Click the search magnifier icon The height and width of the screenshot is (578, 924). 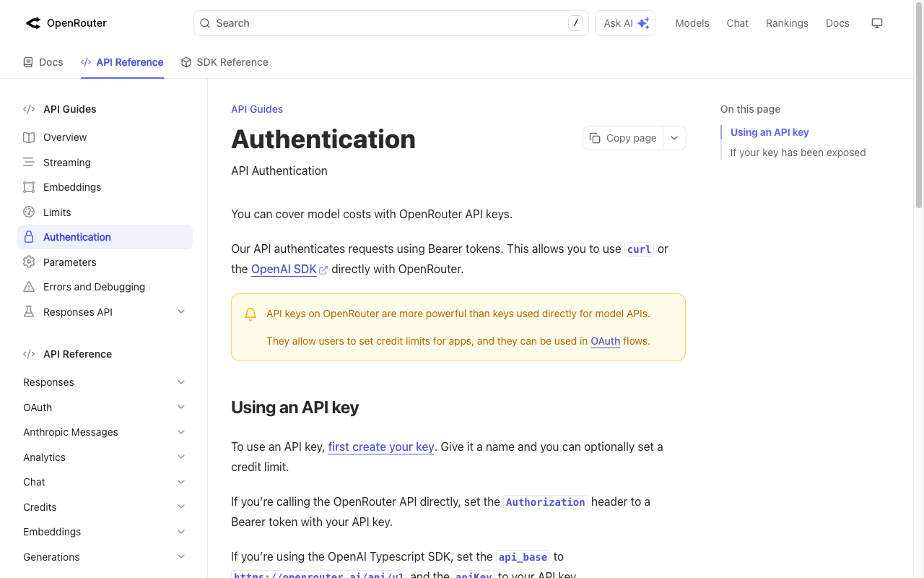[x=204, y=23]
